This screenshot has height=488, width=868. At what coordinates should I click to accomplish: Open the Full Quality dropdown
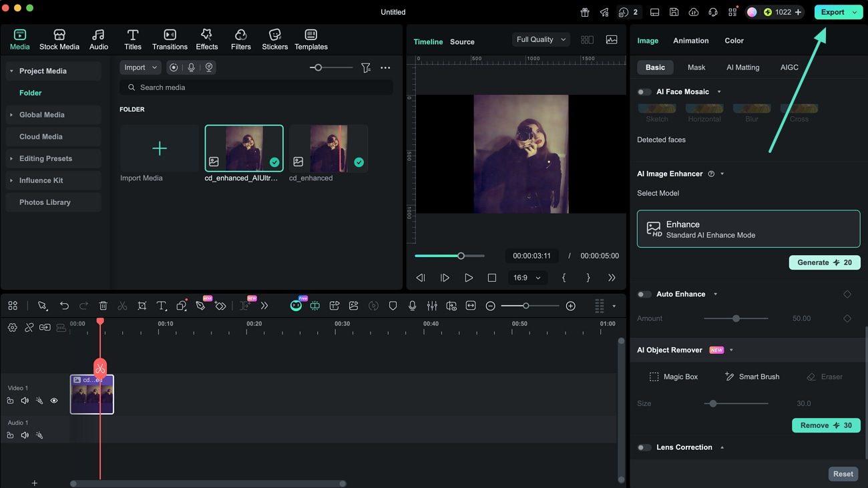click(x=541, y=39)
